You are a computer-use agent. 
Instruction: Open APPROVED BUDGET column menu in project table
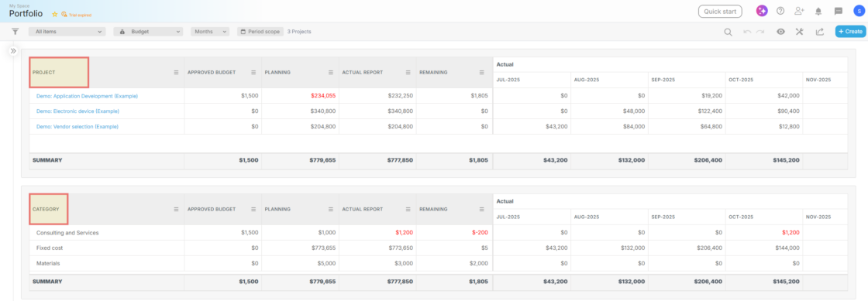pos(253,73)
